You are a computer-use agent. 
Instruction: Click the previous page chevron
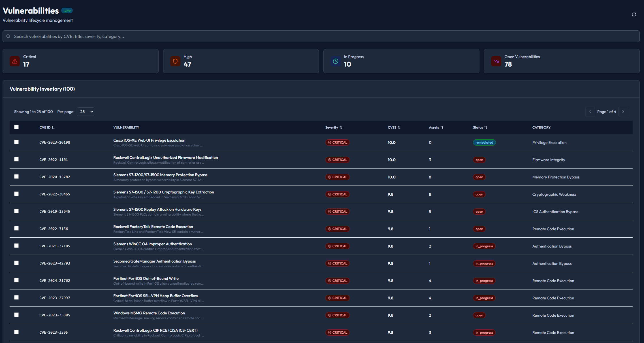590,112
